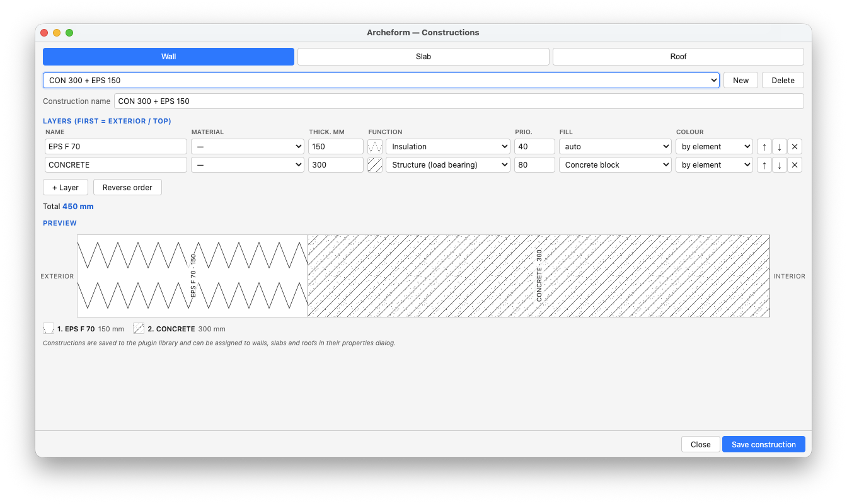Screen dimensions: 847x504
Task: Click the '2. CONCRETE' legend text
Action: (171, 329)
